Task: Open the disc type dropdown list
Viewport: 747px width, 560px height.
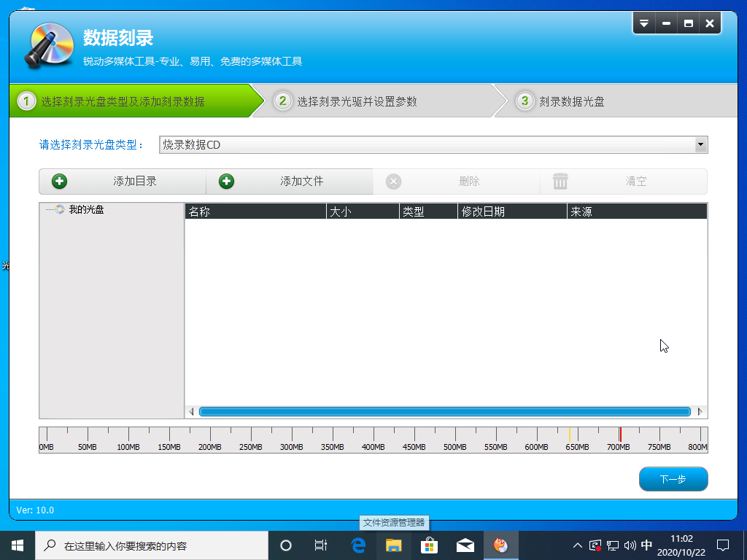Action: pos(700,144)
